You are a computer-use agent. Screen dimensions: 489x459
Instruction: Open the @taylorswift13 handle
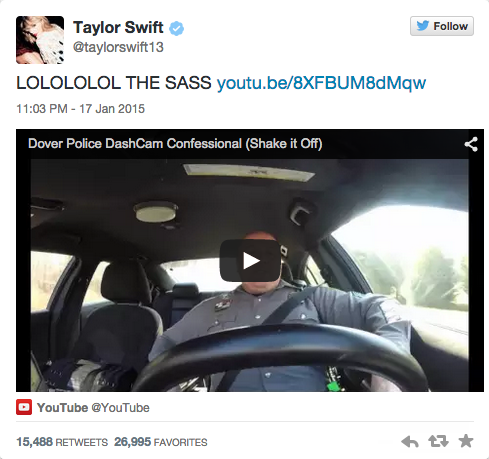coord(118,47)
